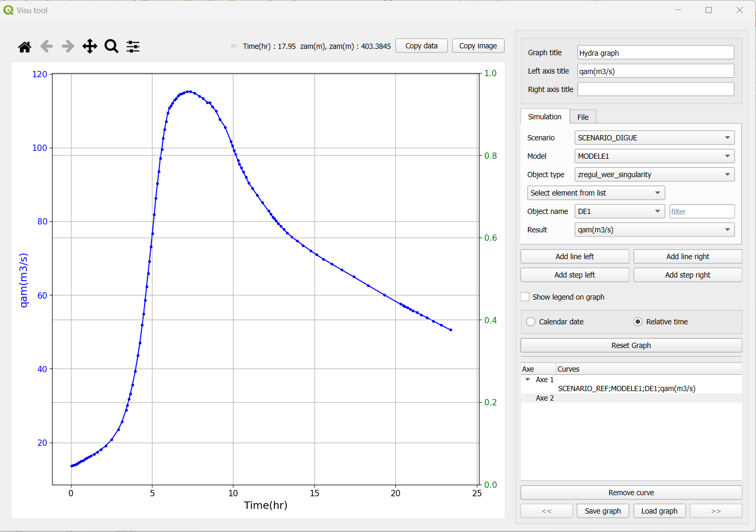Go forward to next view arrow

[68, 46]
